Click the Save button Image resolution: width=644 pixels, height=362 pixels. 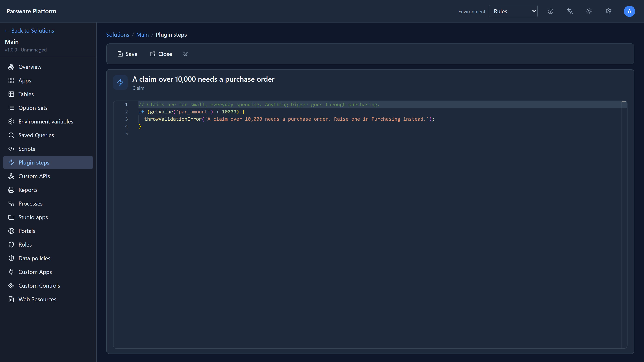128,54
